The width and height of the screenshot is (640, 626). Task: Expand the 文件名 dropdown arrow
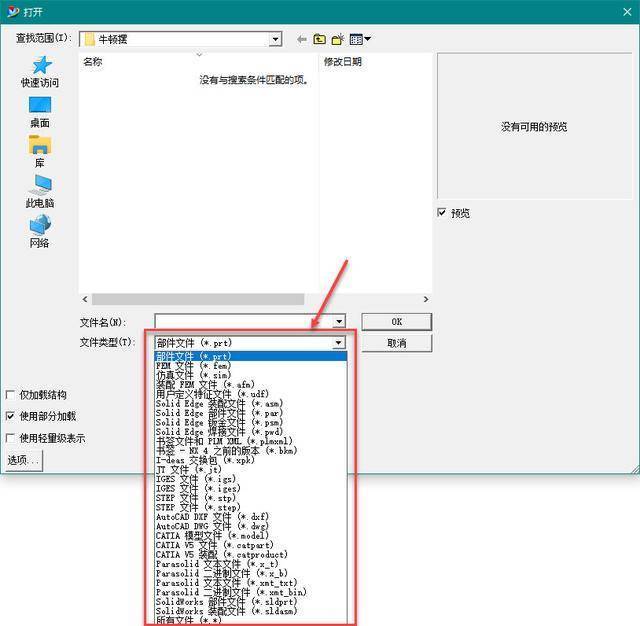(339, 322)
